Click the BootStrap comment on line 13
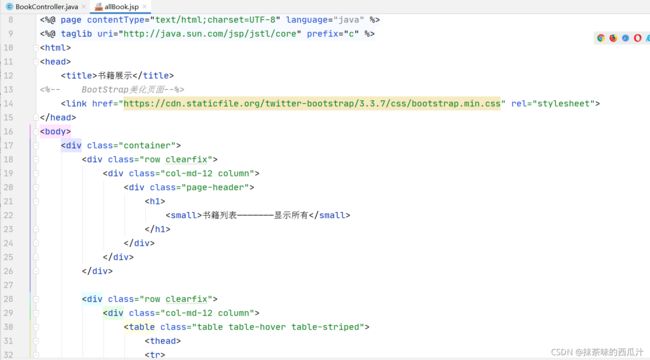Viewport: 650px width, 360px height. (112, 90)
